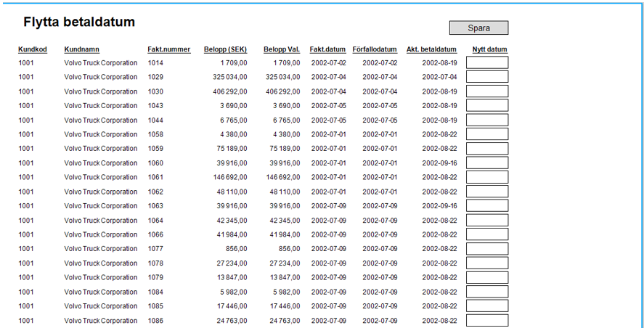Click the Akt. betaldatum header
The width and height of the screenshot is (644, 328).
click(432, 49)
